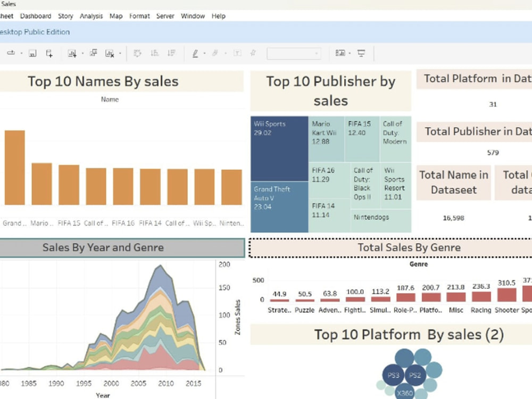Open the dropdown beside the clear sheet icon
Viewport: 532px width, 399px height.
pyautogui.click(x=120, y=53)
